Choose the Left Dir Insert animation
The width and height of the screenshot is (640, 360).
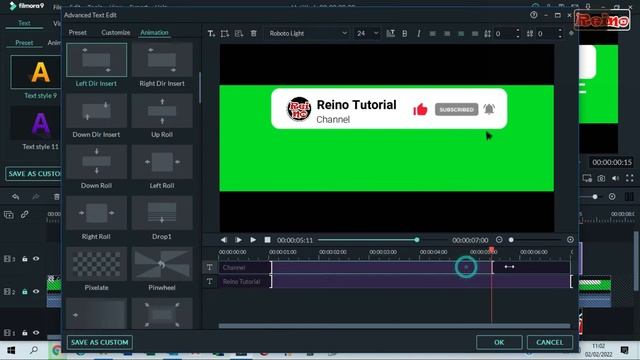tap(96, 60)
